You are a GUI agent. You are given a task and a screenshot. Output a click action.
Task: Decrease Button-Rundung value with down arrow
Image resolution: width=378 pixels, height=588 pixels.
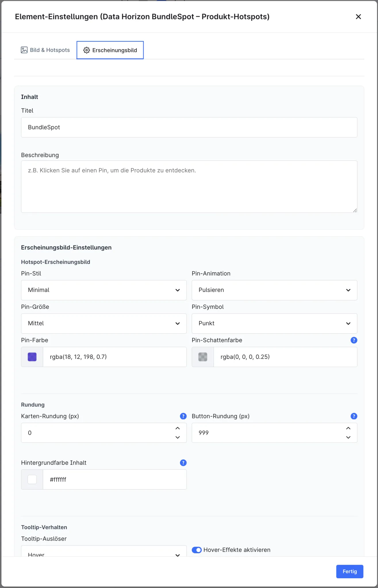click(x=348, y=437)
